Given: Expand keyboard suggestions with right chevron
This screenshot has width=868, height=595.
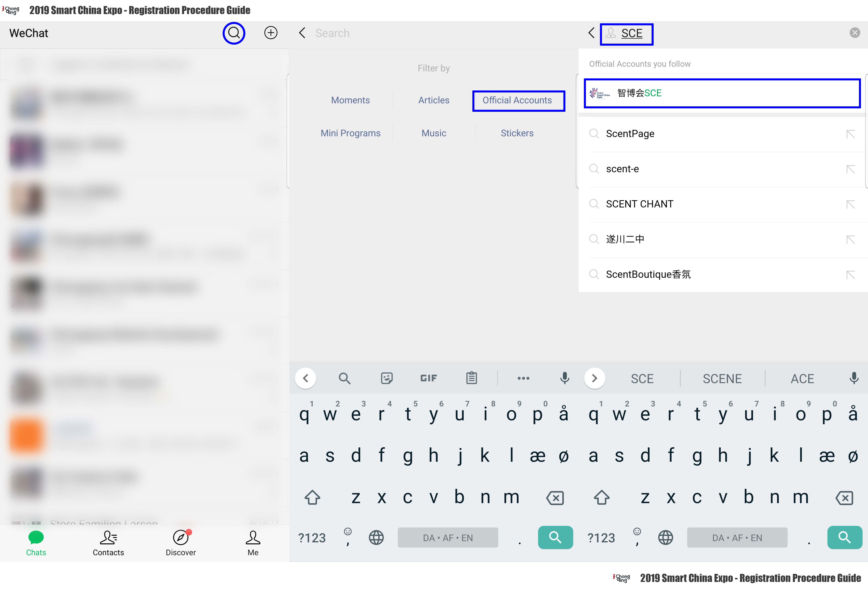Looking at the screenshot, I should [595, 378].
